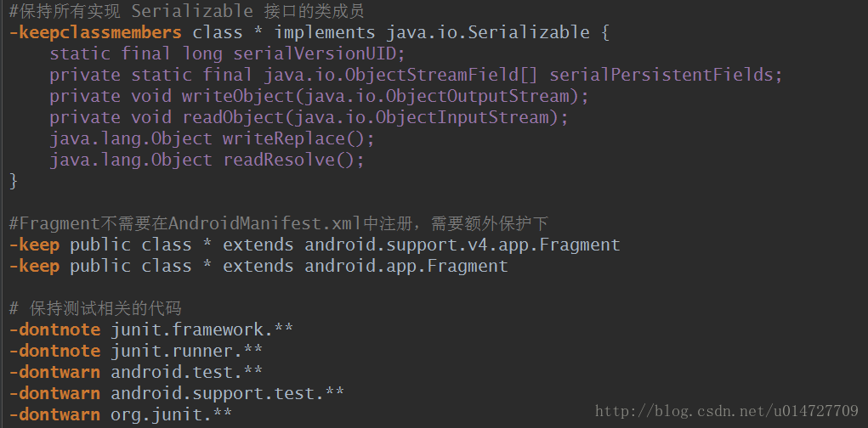Click the Fragment AndroidManifest.xml comment line
The height and width of the screenshot is (428, 868).
tap(279, 223)
